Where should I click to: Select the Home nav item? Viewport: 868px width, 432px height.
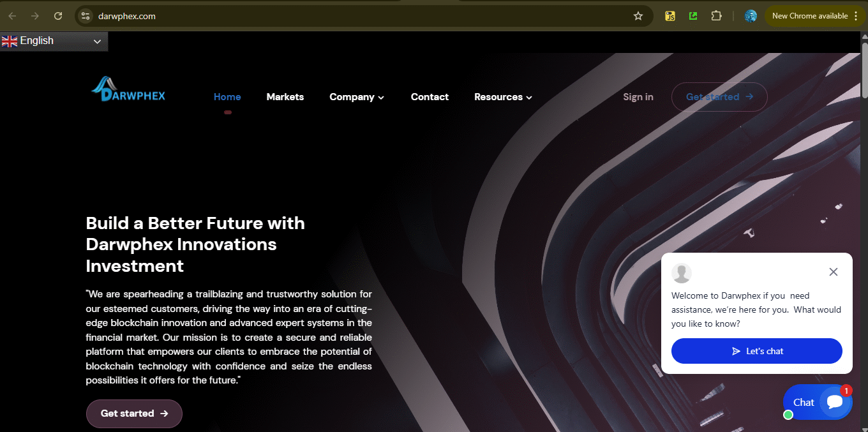(227, 97)
